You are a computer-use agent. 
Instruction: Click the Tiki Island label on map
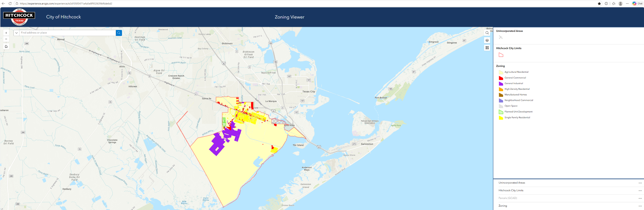tap(298, 145)
